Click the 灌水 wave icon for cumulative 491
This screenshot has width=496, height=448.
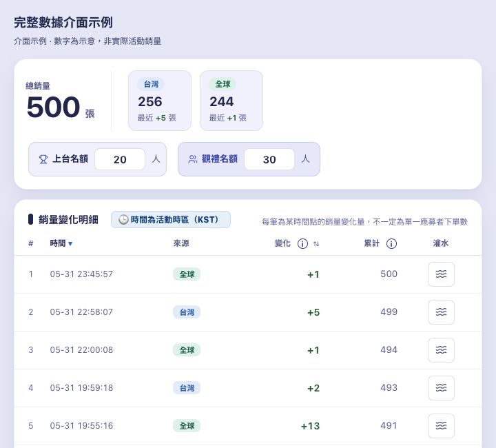(x=441, y=426)
